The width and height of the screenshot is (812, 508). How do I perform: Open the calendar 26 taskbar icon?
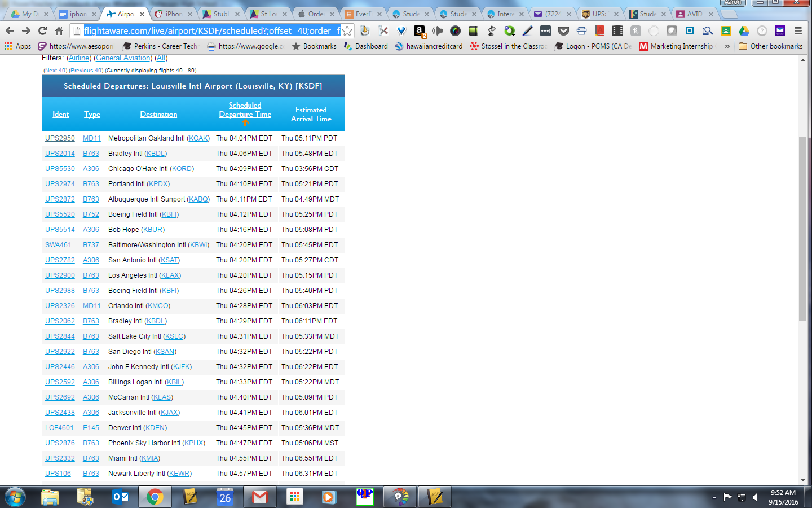pyautogui.click(x=225, y=497)
